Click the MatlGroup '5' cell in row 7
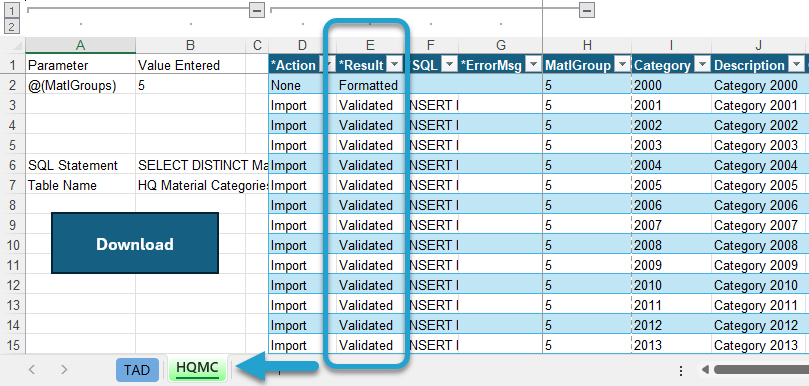 tap(587, 185)
